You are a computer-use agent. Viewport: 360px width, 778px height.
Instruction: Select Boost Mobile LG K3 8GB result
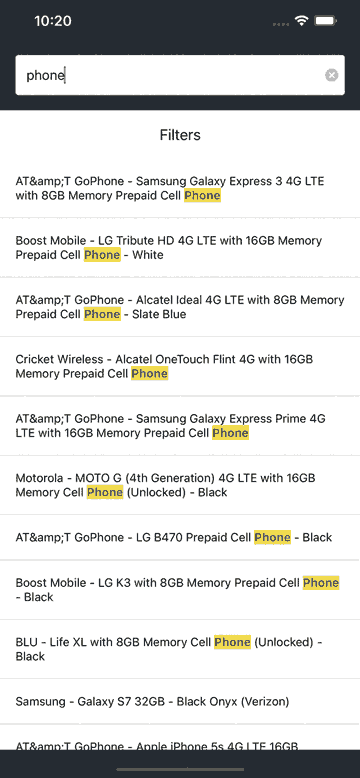pyautogui.click(x=180, y=590)
